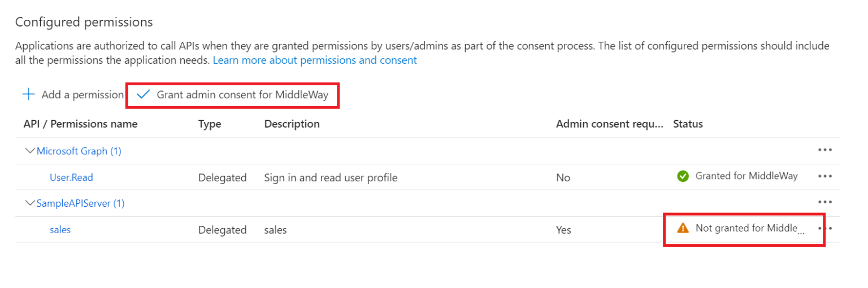868x288 pixels.
Task: Click the Admin consent required column header
Action: point(609,124)
